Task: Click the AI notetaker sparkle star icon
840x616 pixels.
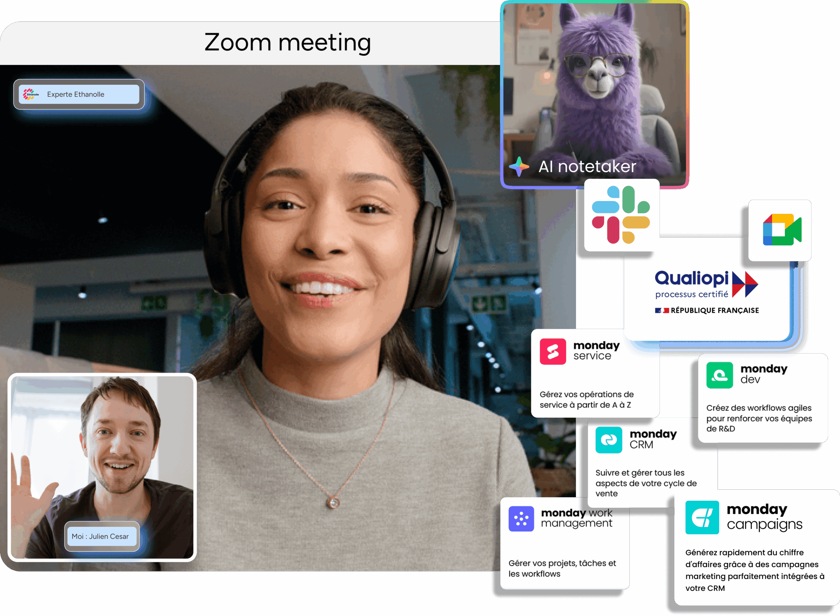Action: point(519,166)
